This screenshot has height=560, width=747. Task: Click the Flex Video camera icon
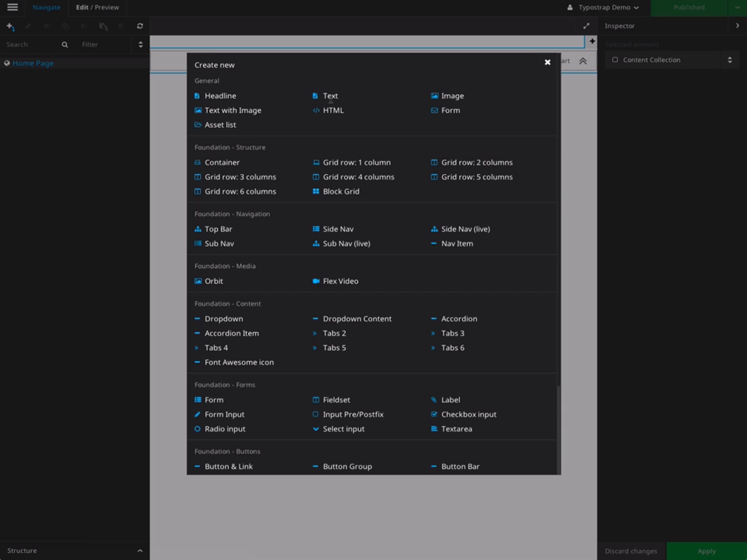[x=316, y=281]
